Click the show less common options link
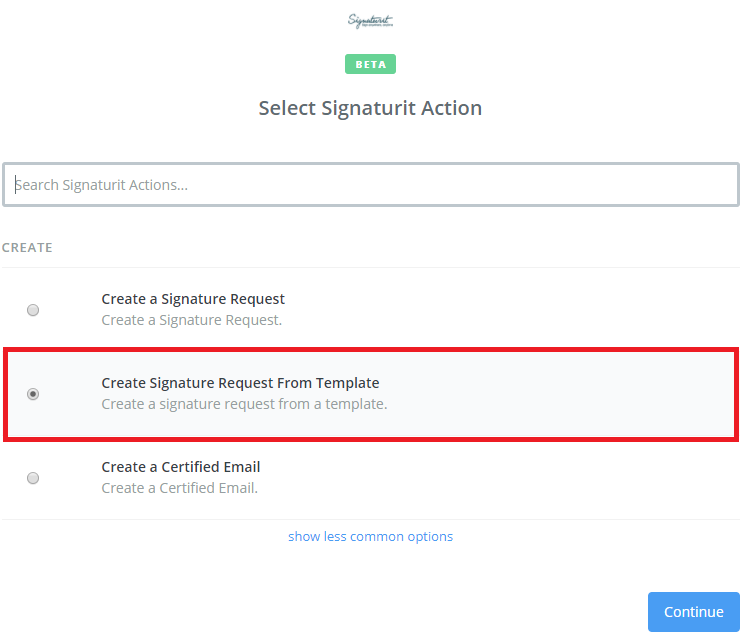Viewport: 749px width, 639px height. [x=370, y=537]
